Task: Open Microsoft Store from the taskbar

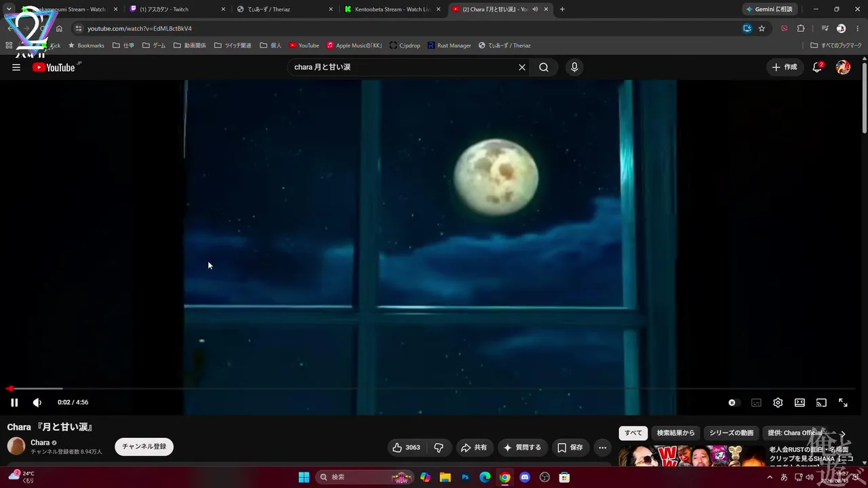Action: click(x=564, y=477)
